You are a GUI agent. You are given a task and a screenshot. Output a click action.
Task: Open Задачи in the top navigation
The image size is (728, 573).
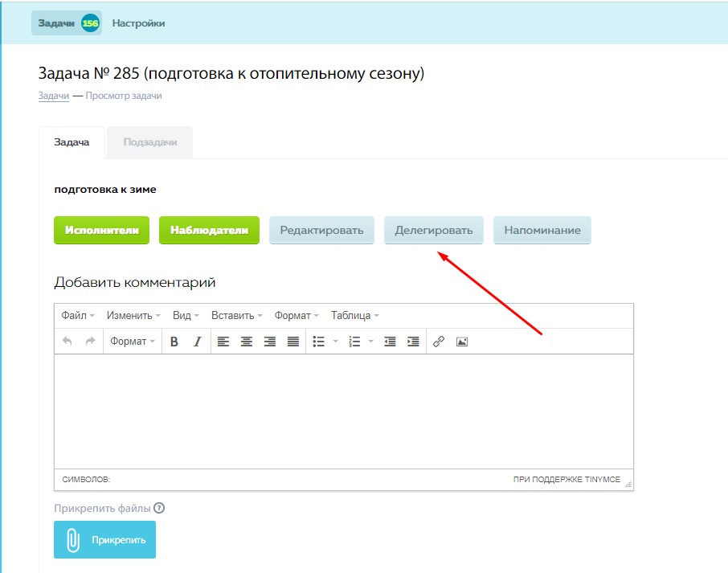click(x=67, y=23)
